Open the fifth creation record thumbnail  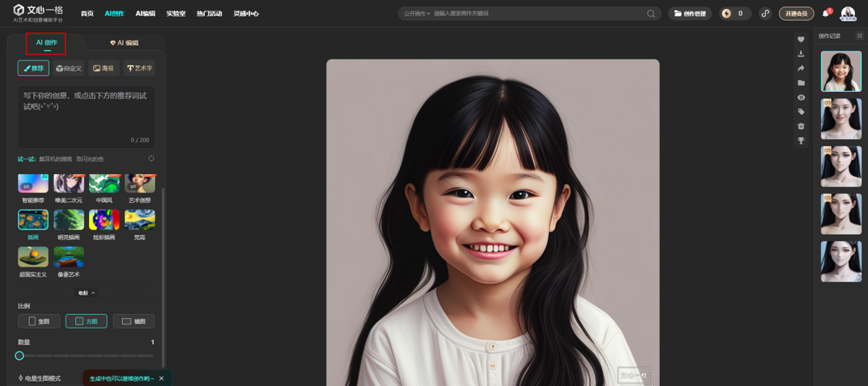(841, 261)
